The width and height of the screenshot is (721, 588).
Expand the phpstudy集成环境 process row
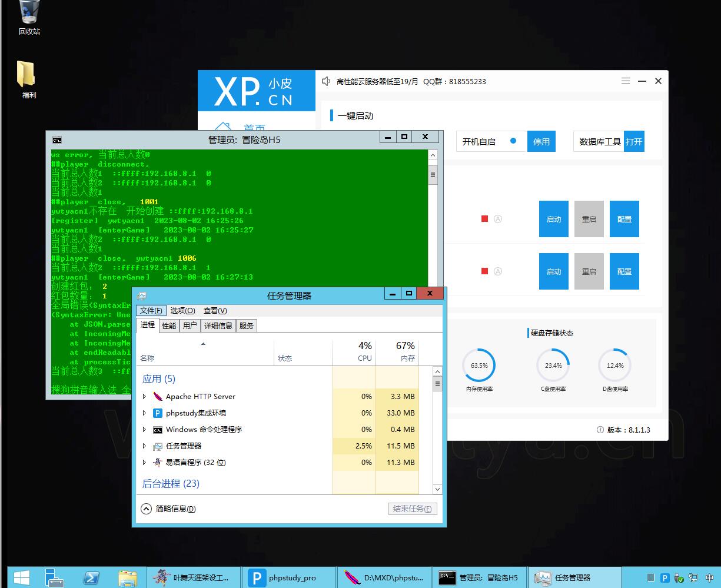[x=144, y=413]
